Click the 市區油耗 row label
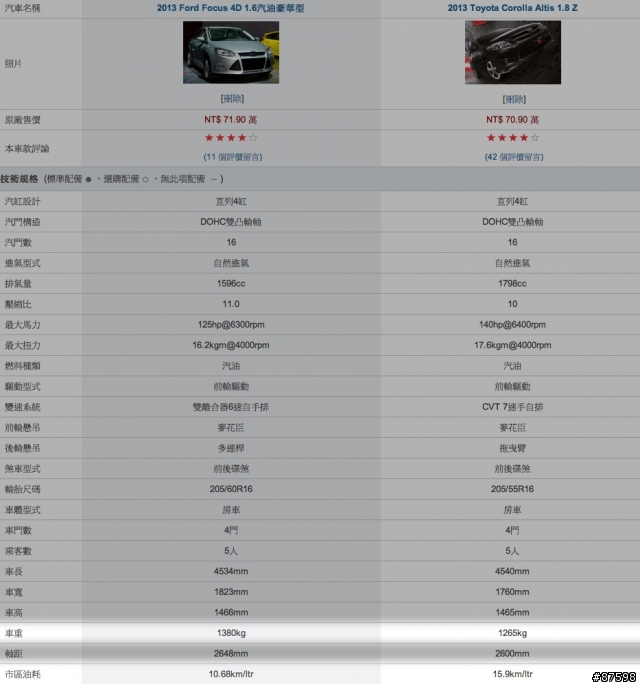Viewport: 640px width, 685px height. click(22, 674)
